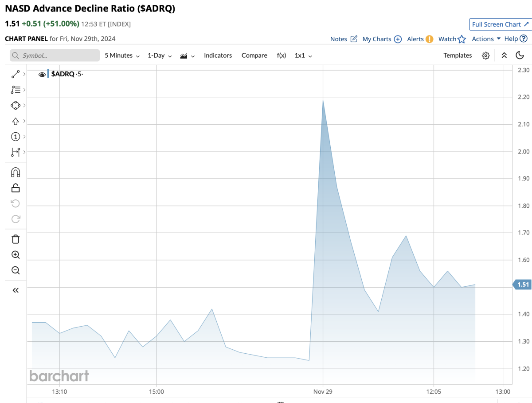Viewport: 532px width, 403px height.
Task: Open the Compare menu
Action: (254, 55)
